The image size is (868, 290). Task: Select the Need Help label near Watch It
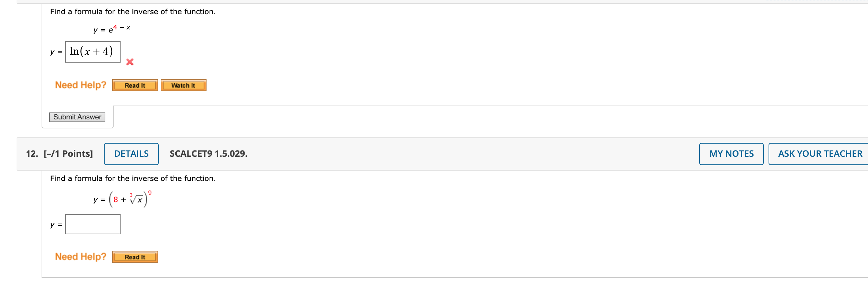click(x=80, y=85)
